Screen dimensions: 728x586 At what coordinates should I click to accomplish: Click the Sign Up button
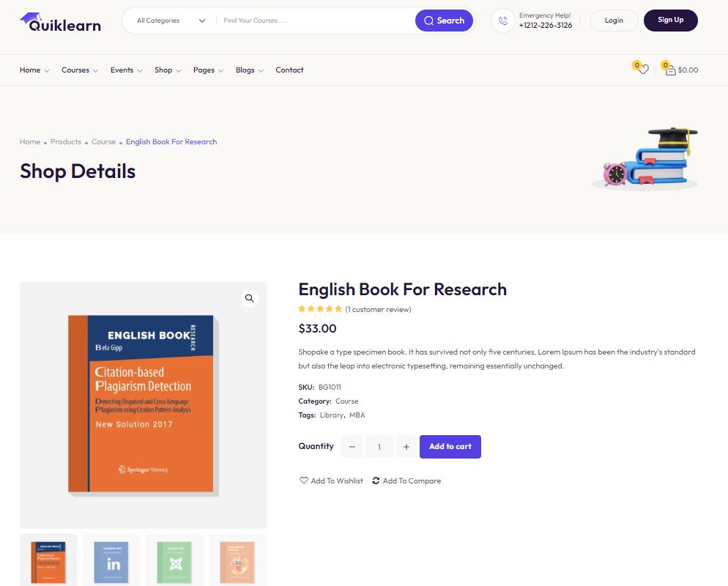click(x=670, y=21)
